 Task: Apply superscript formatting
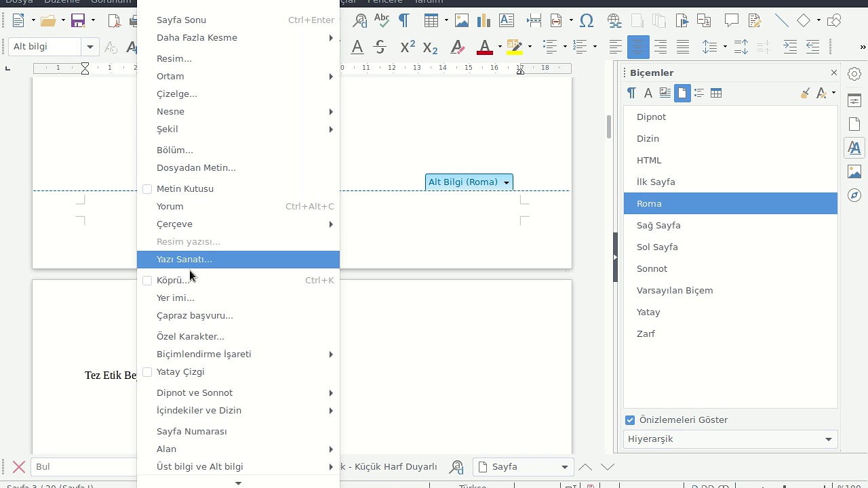[x=408, y=47]
